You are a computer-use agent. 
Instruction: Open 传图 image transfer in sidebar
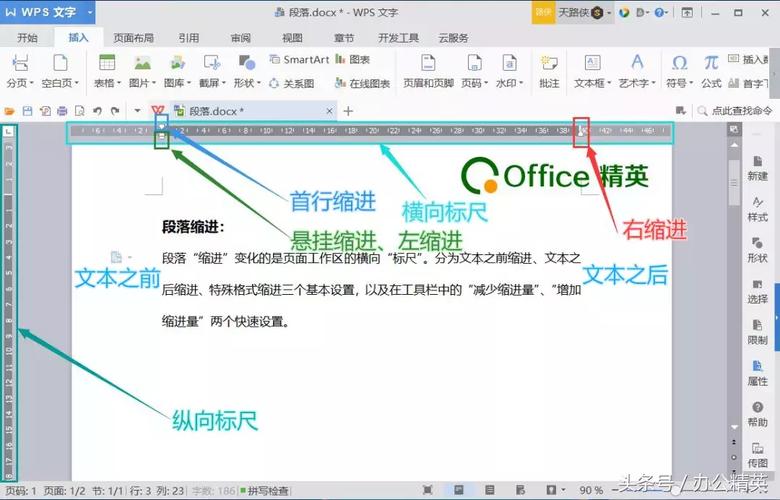click(x=757, y=455)
